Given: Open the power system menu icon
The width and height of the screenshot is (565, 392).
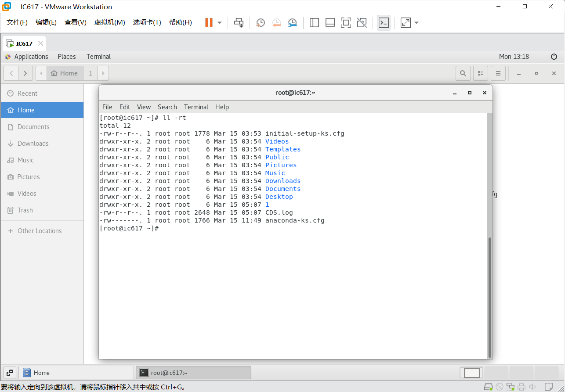Looking at the screenshot, I should pyautogui.click(x=554, y=57).
